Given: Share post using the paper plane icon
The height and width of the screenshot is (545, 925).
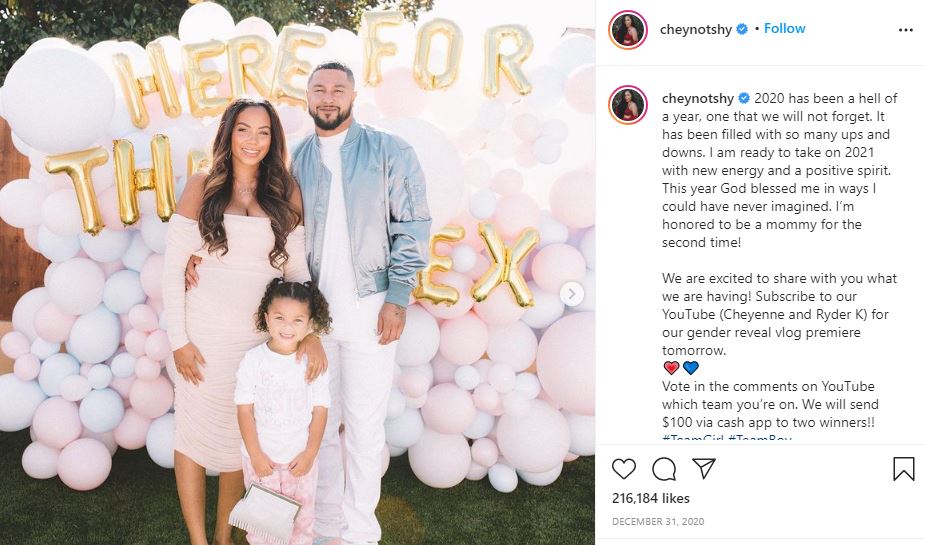Looking at the screenshot, I should [704, 468].
